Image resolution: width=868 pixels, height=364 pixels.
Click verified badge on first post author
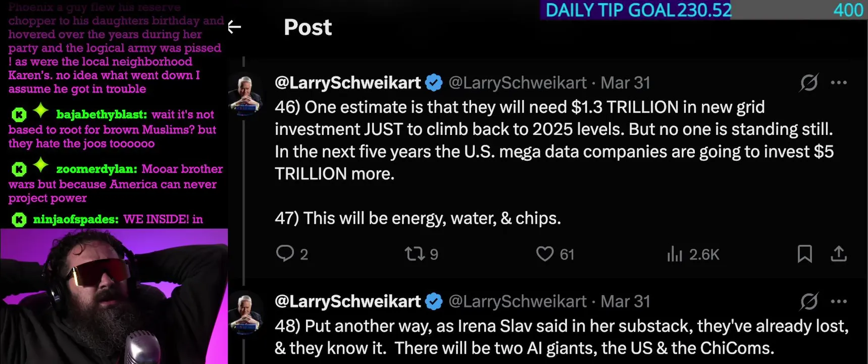pyautogui.click(x=434, y=82)
